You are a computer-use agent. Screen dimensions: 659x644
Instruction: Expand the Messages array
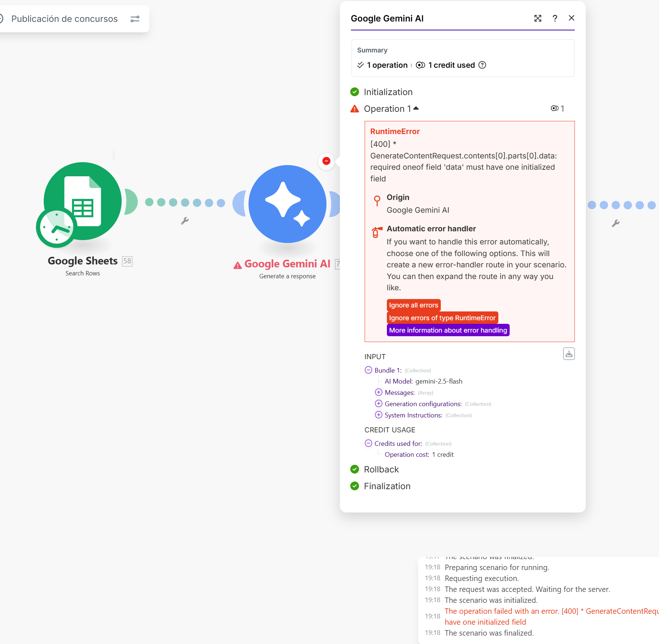click(x=378, y=392)
